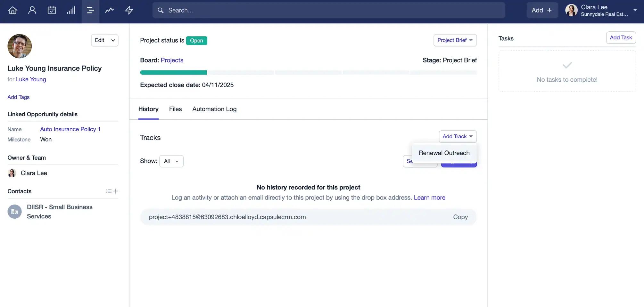
Task: Add a contact with plus icon
Action: [x=116, y=191]
